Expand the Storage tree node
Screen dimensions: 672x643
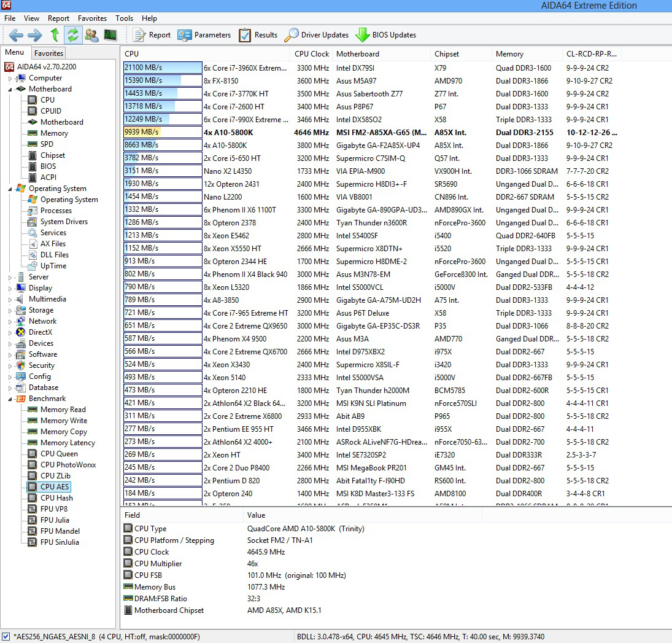tap(10, 311)
